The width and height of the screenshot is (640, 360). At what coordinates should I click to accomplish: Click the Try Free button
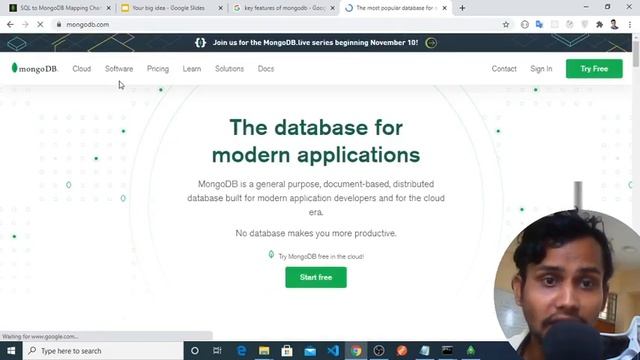[594, 69]
